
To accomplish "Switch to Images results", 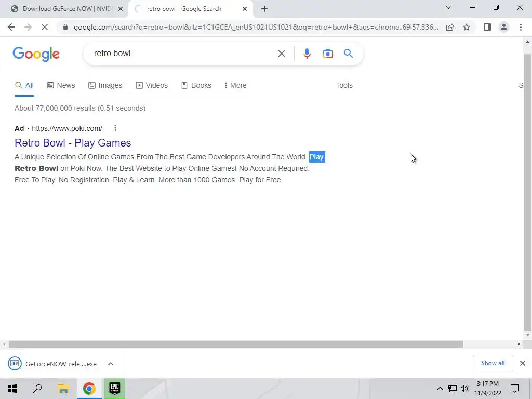I will click(x=105, y=86).
